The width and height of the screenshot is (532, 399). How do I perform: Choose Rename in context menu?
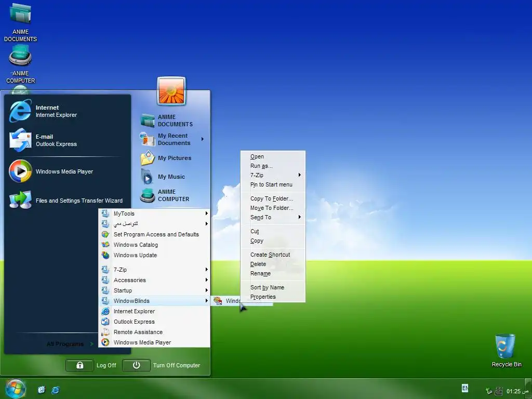click(x=273, y=273)
